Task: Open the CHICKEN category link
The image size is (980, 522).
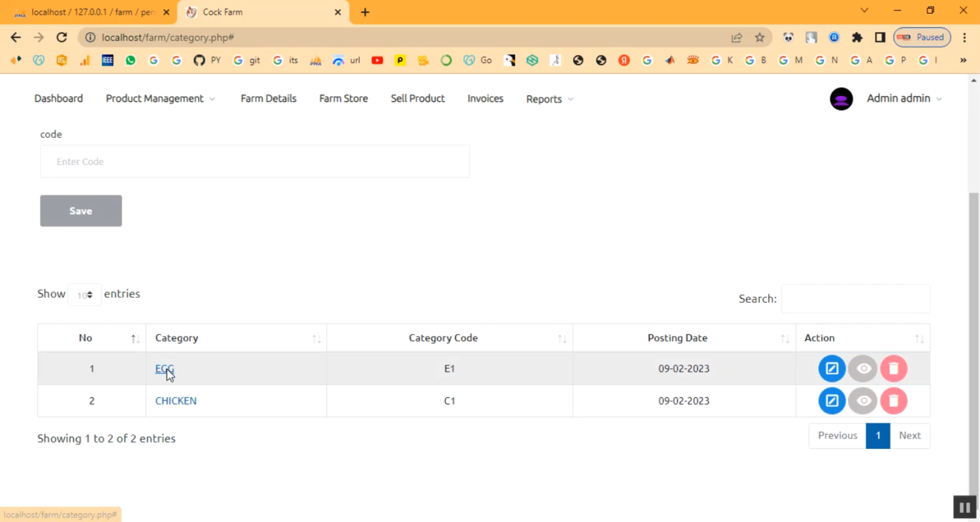Action: tap(176, 400)
